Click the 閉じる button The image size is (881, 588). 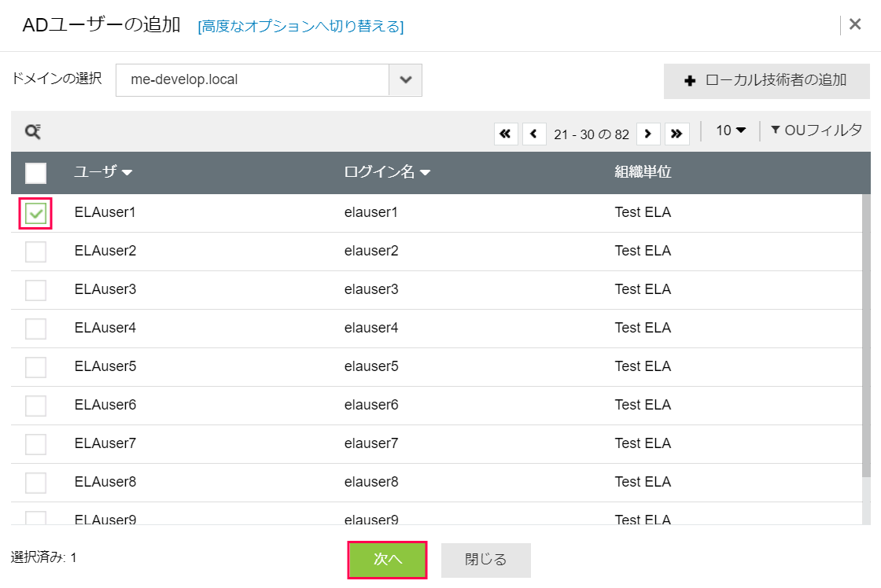pos(485,560)
